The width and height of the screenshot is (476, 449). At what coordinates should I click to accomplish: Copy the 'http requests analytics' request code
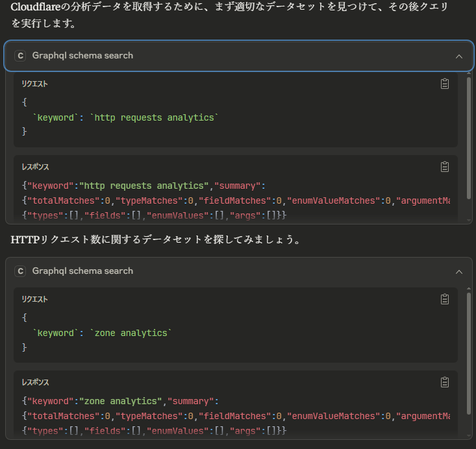point(445,84)
